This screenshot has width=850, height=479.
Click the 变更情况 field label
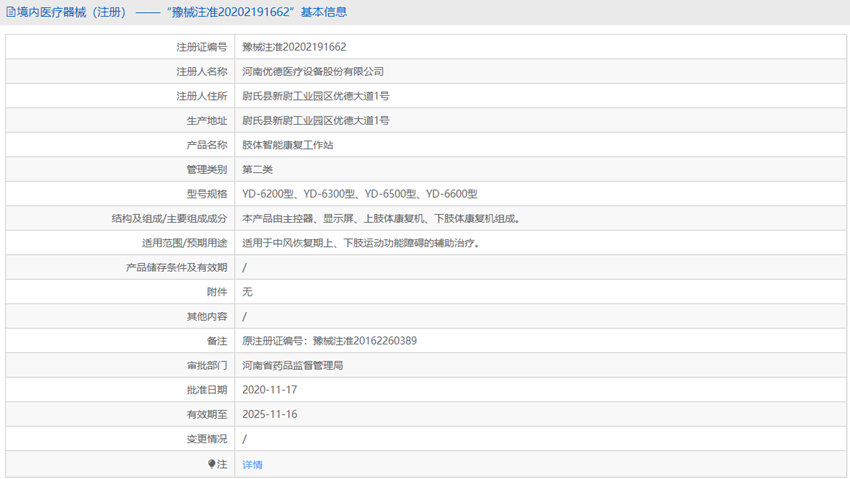pyautogui.click(x=207, y=439)
